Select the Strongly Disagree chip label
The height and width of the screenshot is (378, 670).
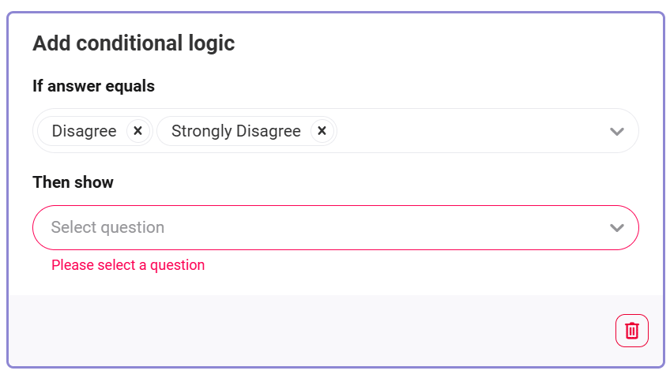(x=236, y=131)
